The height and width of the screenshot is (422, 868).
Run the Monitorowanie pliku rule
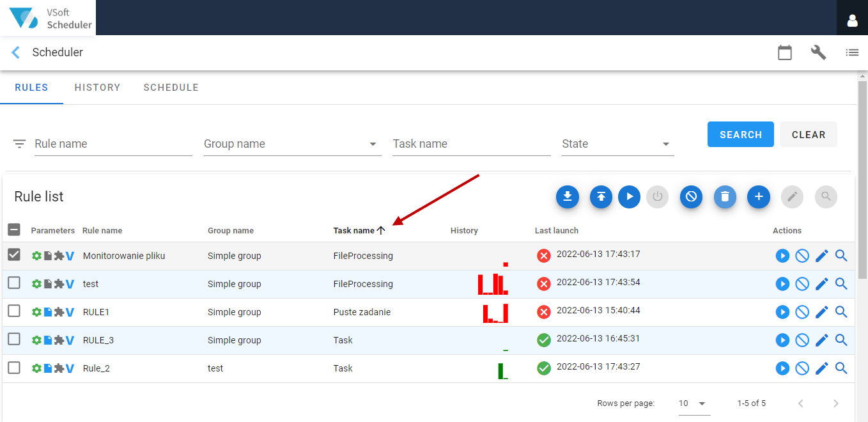782,256
